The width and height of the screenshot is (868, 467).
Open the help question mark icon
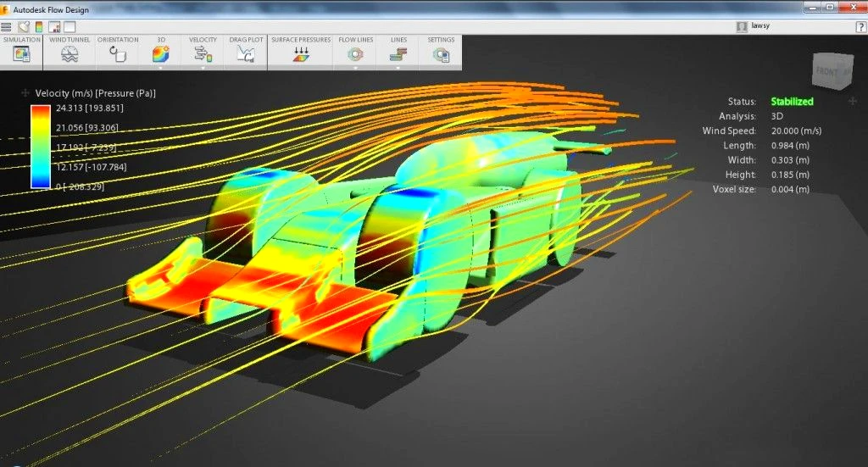pos(861,26)
